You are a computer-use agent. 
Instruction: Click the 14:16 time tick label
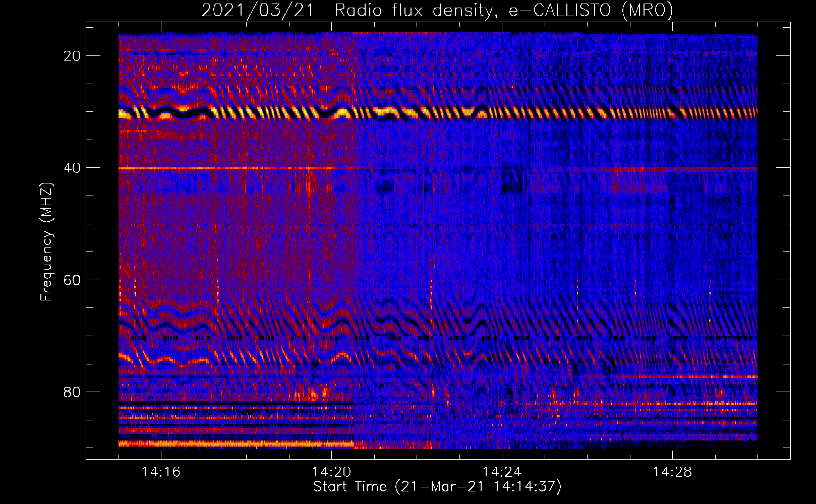coord(161,472)
